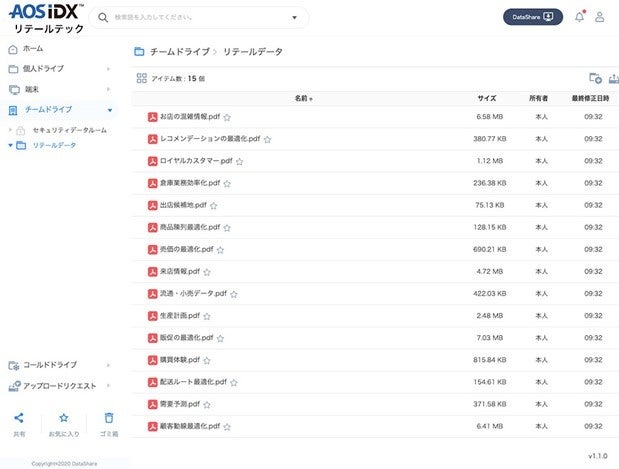Click PDF icon of 出店候補地.pdf

click(152, 205)
